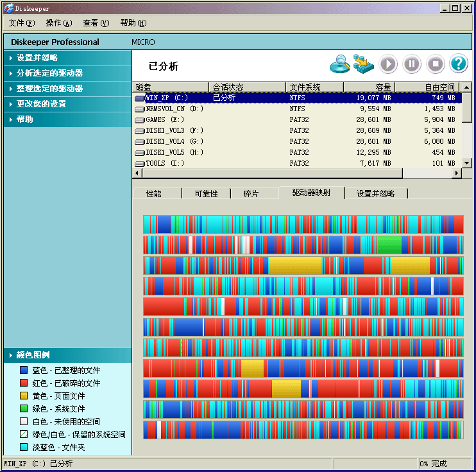The height and width of the screenshot is (472, 476).
Task: Expand the 帮助 sidebar section
Action: (68, 119)
